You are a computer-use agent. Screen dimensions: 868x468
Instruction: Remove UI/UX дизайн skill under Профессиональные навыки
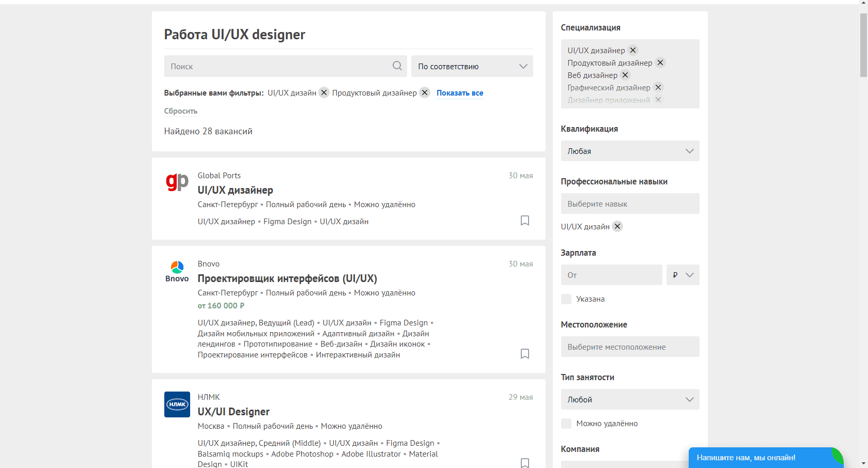click(617, 226)
